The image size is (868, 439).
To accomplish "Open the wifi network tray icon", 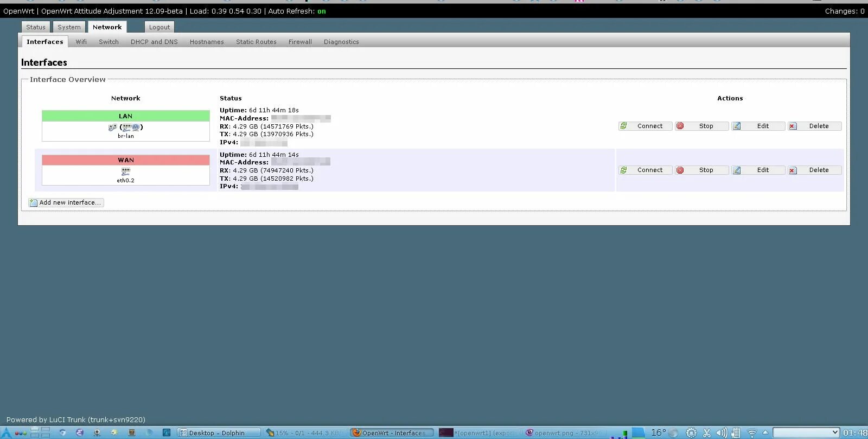I will tap(752, 432).
